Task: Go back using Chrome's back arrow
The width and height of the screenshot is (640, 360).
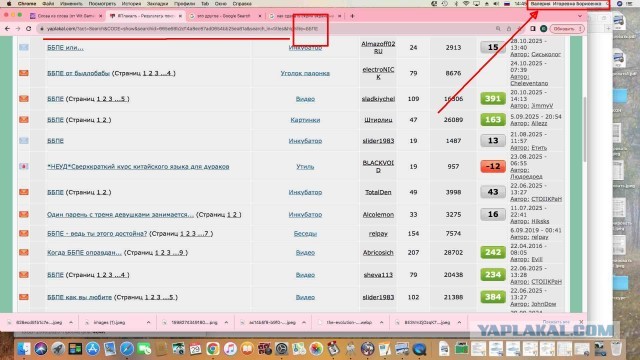Action: (x=7, y=29)
